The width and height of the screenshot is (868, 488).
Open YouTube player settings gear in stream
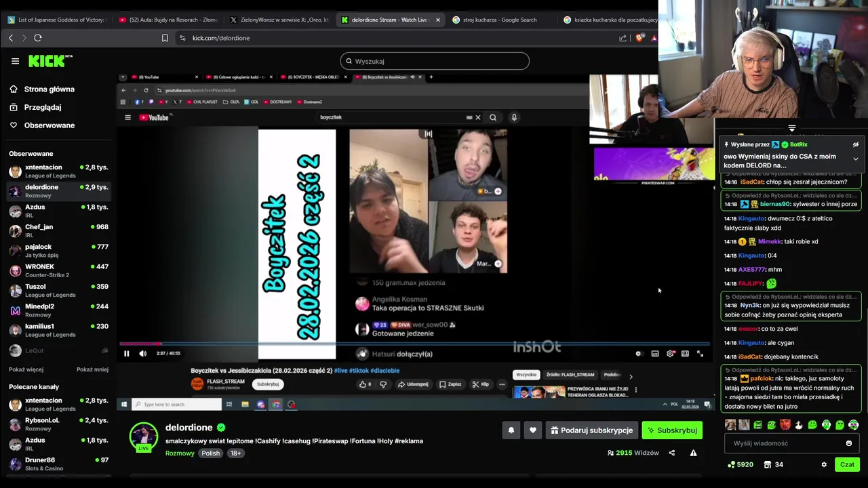tap(671, 353)
